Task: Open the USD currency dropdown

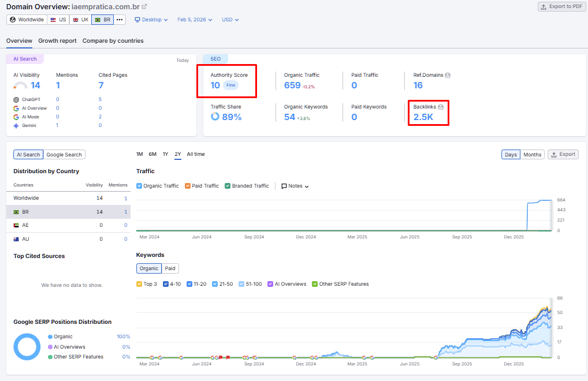Action: pos(230,19)
